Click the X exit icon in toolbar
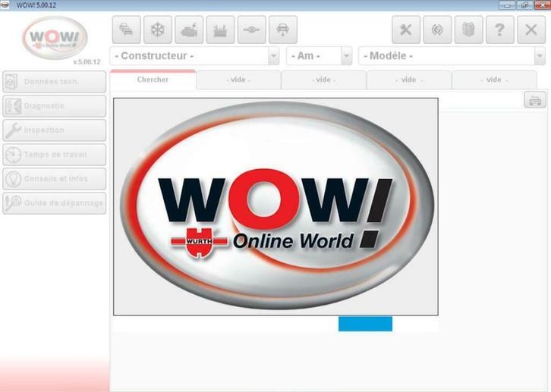551x392 pixels. [531, 30]
